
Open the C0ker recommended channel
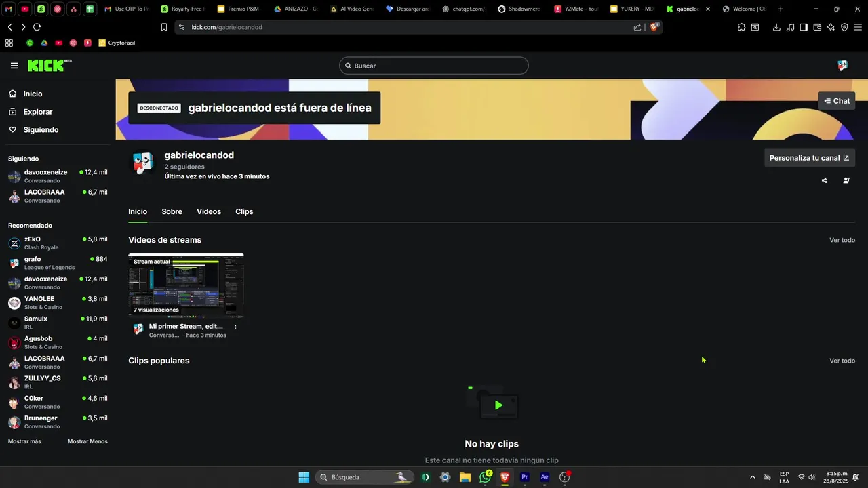pyautogui.click(x=58, y=402)
